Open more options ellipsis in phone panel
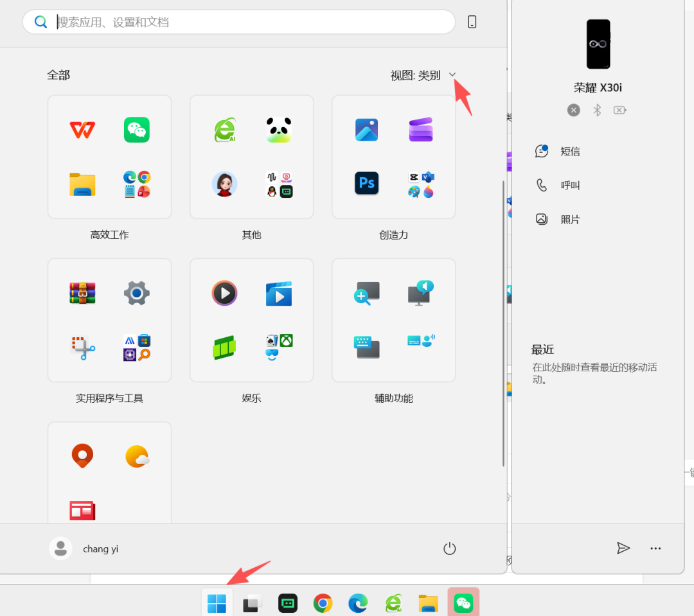Screen dimensions: 694x616 coord(655,548)
